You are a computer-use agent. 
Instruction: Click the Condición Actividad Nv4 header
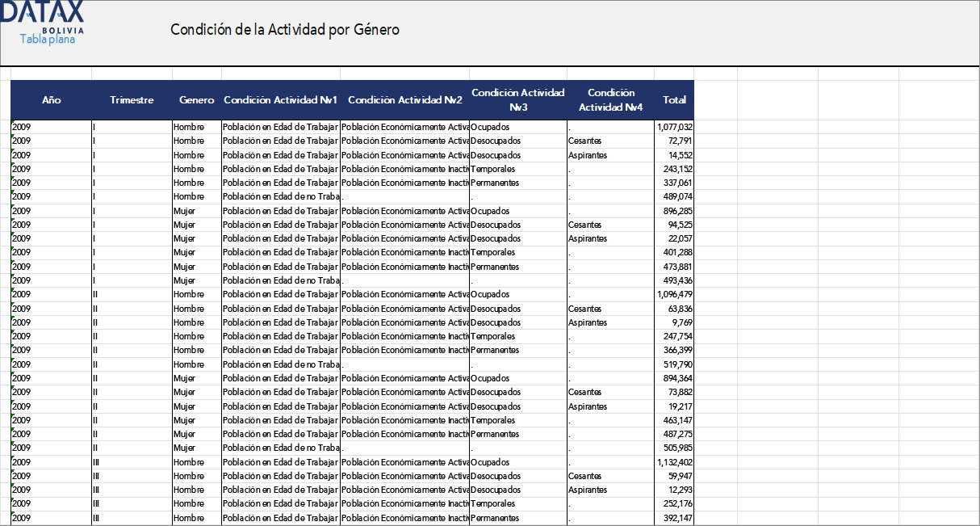611,100
